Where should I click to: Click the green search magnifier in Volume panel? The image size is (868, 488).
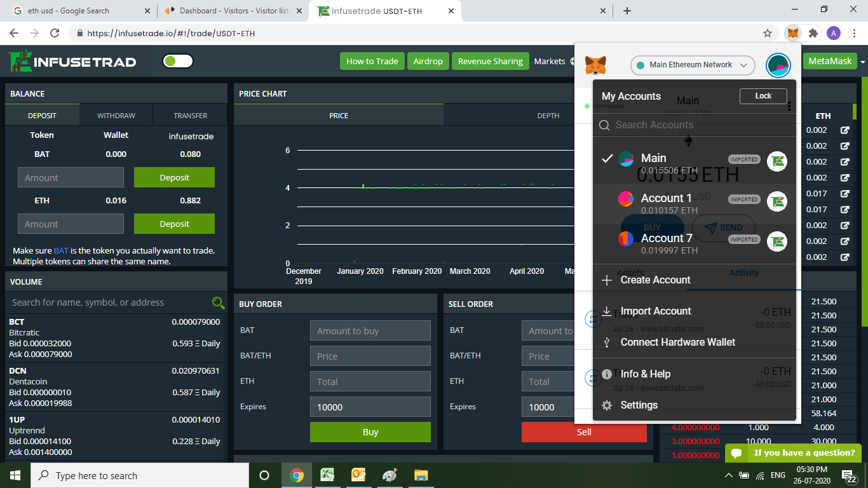click(218, 302)
